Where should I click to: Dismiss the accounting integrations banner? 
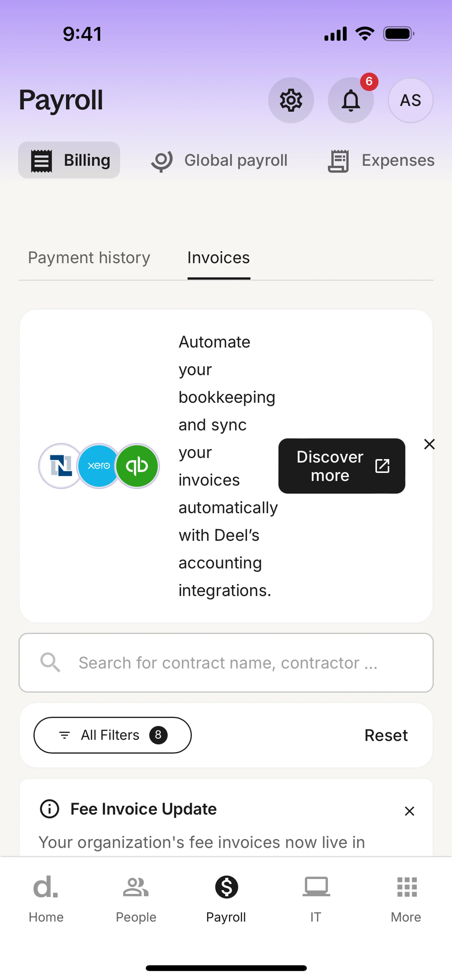tap(429, 444)
